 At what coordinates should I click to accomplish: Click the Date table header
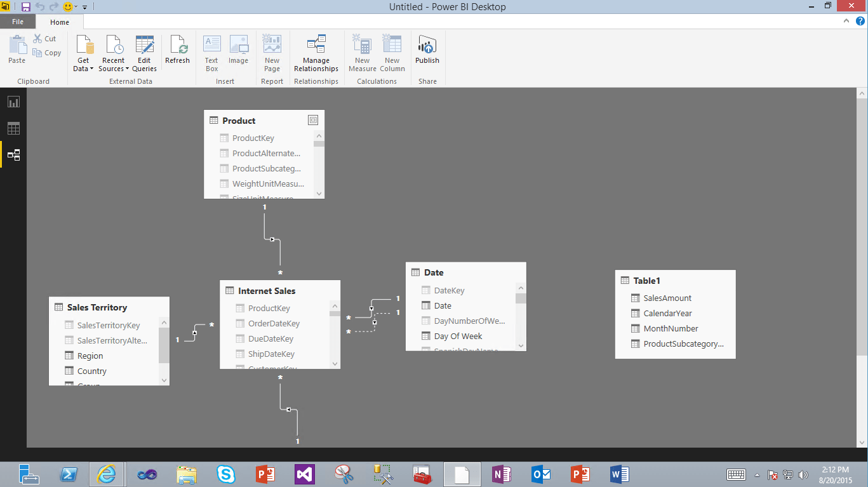click(x=466, y=272)
